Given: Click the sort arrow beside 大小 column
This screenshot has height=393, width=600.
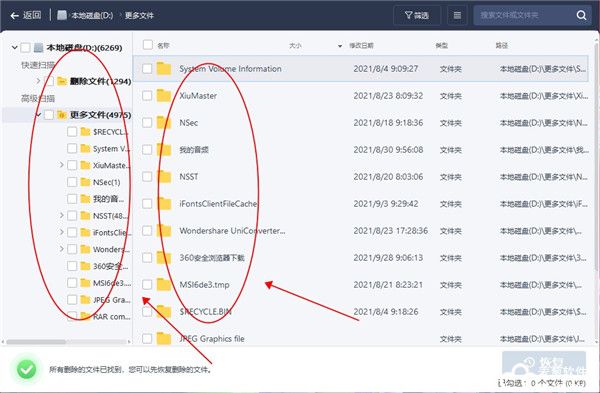Looking at the screenshot, I should click(x=340, y=46).
